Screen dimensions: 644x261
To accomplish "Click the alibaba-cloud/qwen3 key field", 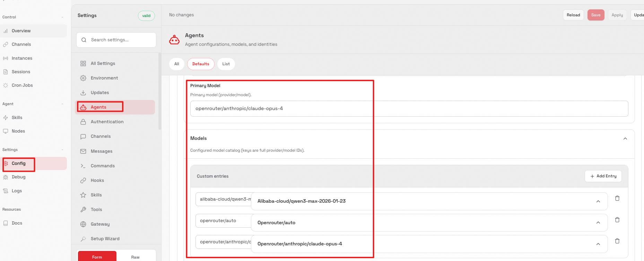I will point(224,199).
